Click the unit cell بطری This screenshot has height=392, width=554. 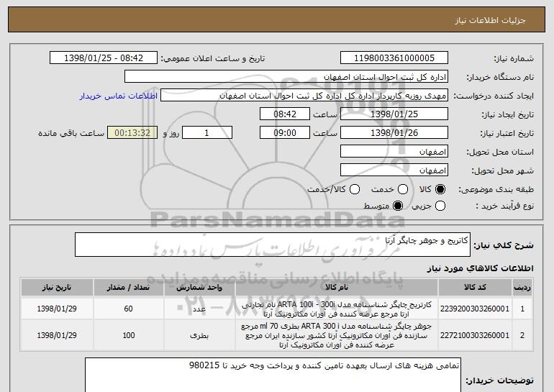pos(199,335)
